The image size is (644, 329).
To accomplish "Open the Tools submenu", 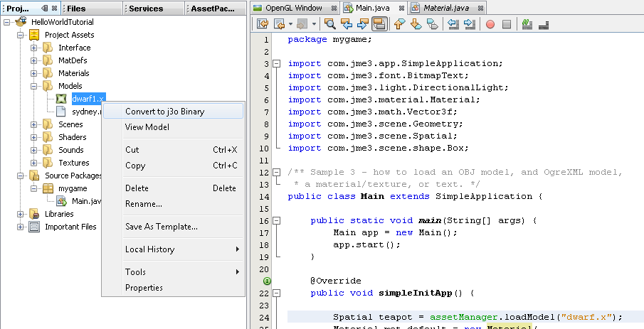I will (174, 271).
